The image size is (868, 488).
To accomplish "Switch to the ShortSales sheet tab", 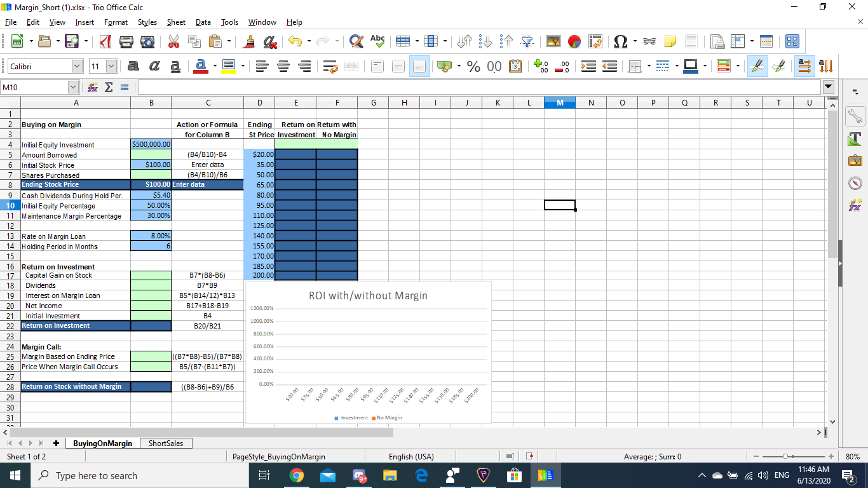I will click(166, 444).
